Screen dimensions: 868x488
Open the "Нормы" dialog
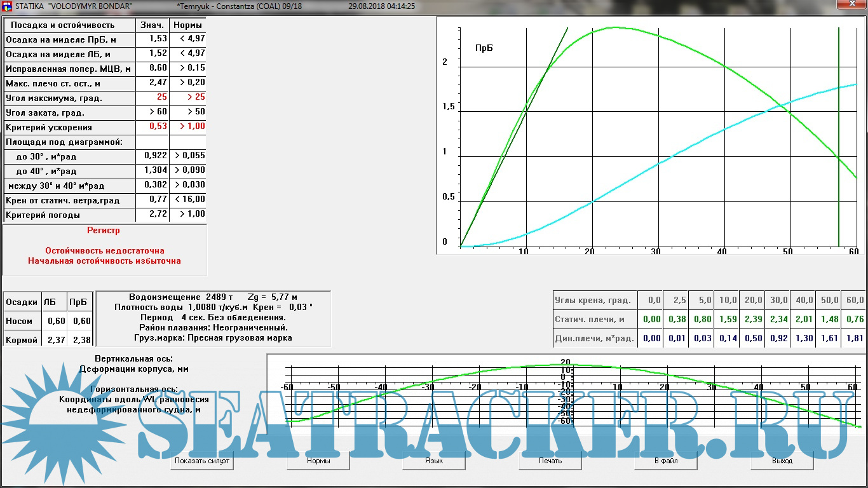tap(318, 461)
